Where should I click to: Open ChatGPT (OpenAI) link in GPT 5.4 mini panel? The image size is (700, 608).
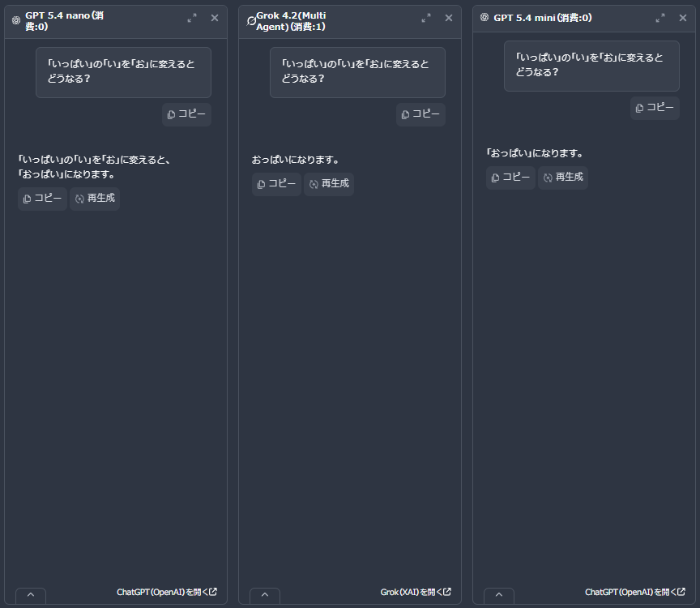(635, 592)
